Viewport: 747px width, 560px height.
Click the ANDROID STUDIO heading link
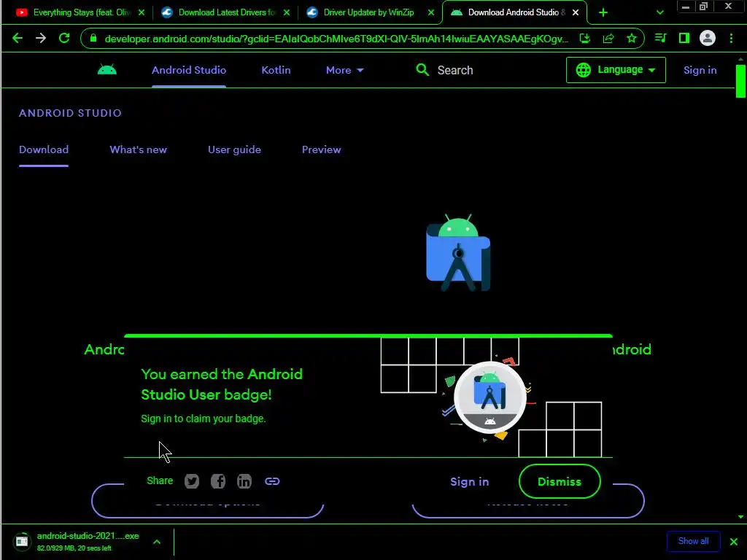[x=71, y=113]
